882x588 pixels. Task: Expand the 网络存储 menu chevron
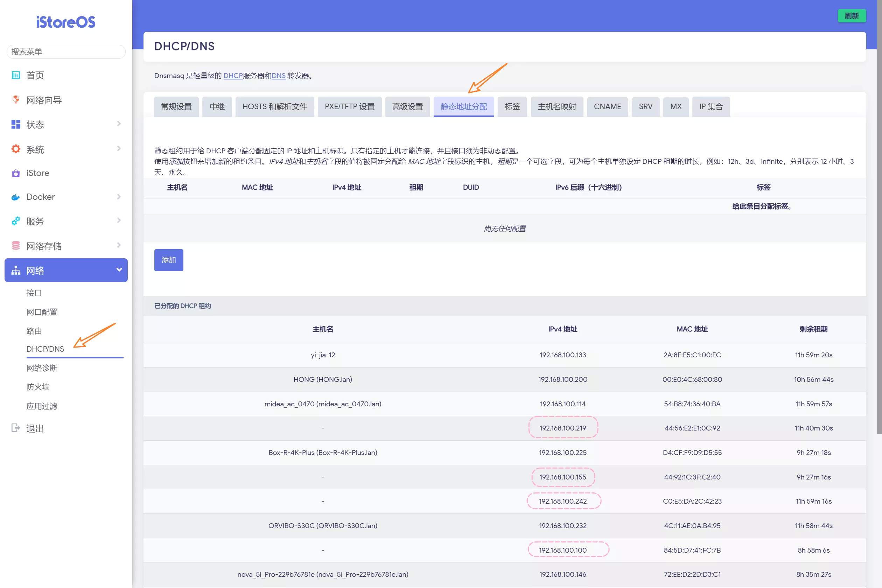coord(119,245)
